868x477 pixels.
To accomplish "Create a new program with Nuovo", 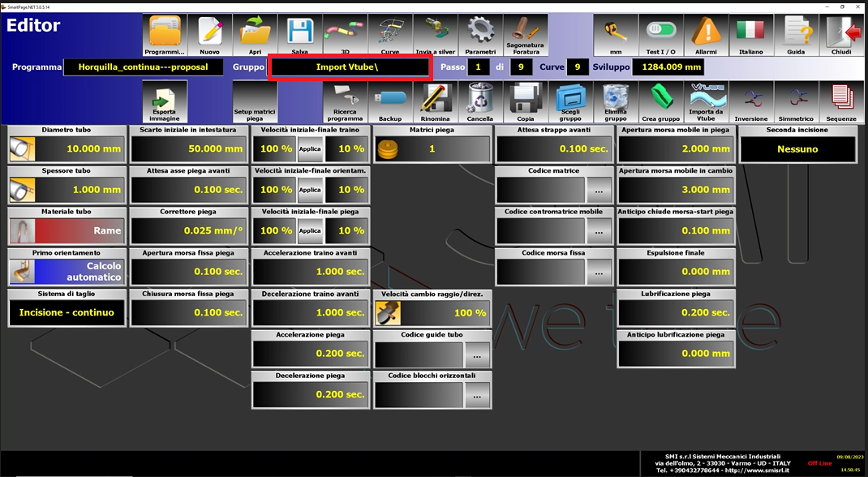I will click(210, 35).
